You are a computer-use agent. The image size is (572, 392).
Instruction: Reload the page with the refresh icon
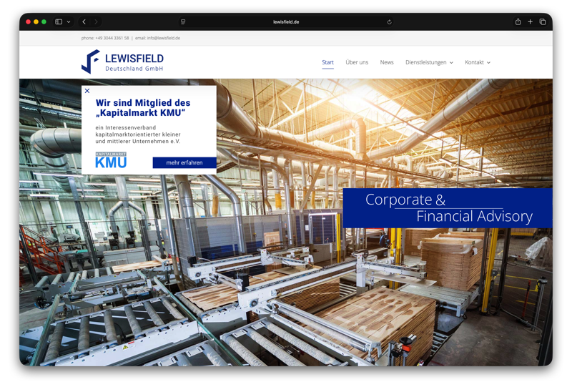[x=389, y=22]
